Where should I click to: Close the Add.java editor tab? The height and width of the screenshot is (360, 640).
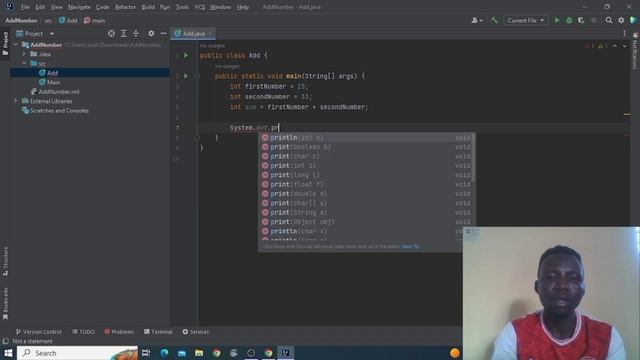(210, 33)
